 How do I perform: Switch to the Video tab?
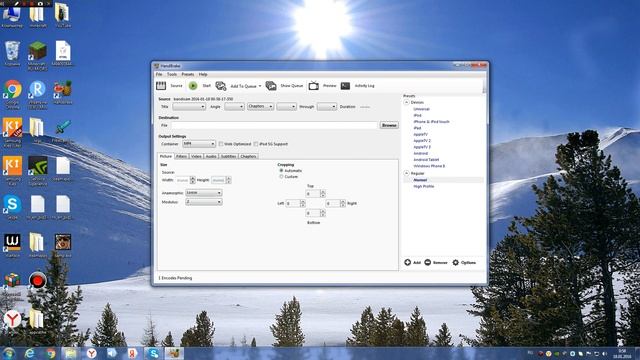196,156
